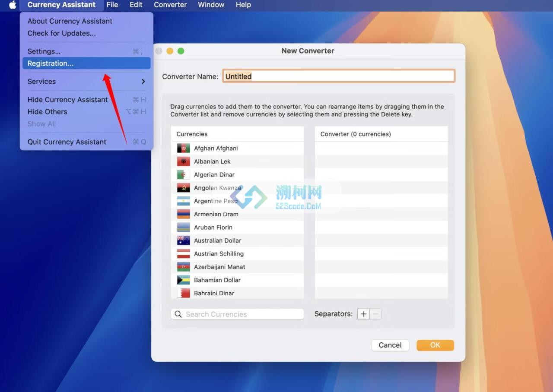Viewport: 553px width, 392px height.
Task: Click the Australian Dollar flag icon
Action: [x=183, y=240]
